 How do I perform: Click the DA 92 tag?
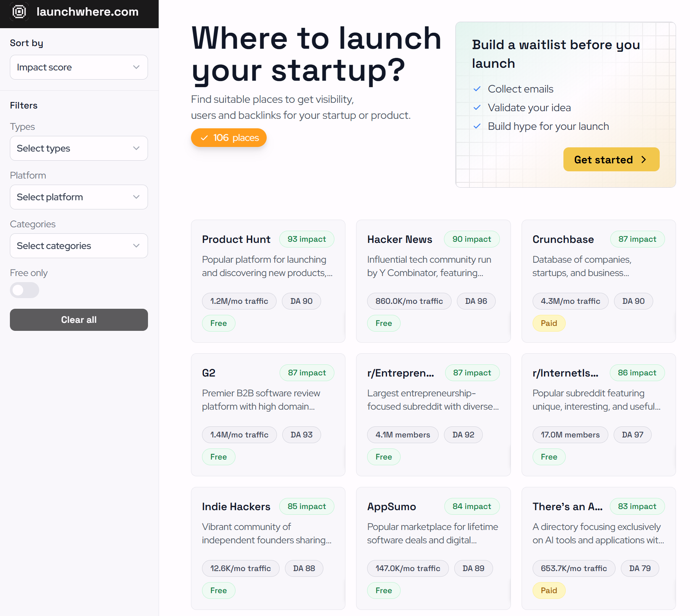click(x=463, y=435)
